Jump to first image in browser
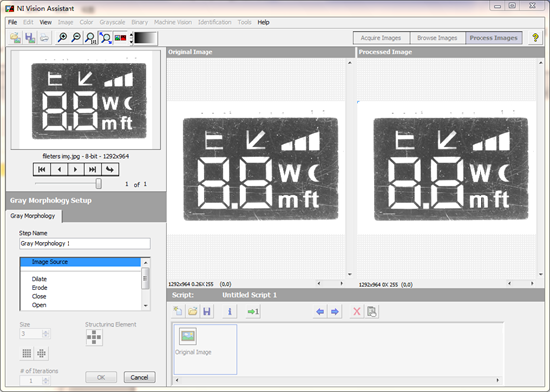The image size is (550, 392). coord(42,170)
